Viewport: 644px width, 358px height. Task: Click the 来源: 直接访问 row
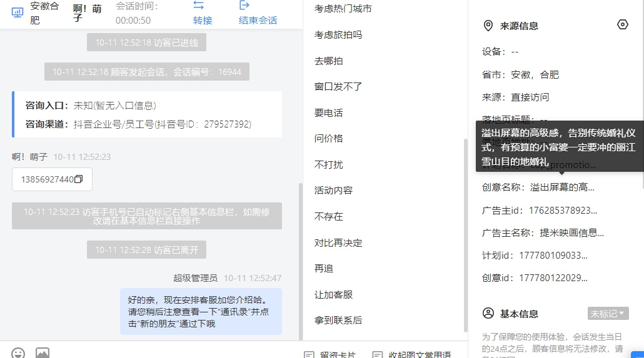click(515, 97)
